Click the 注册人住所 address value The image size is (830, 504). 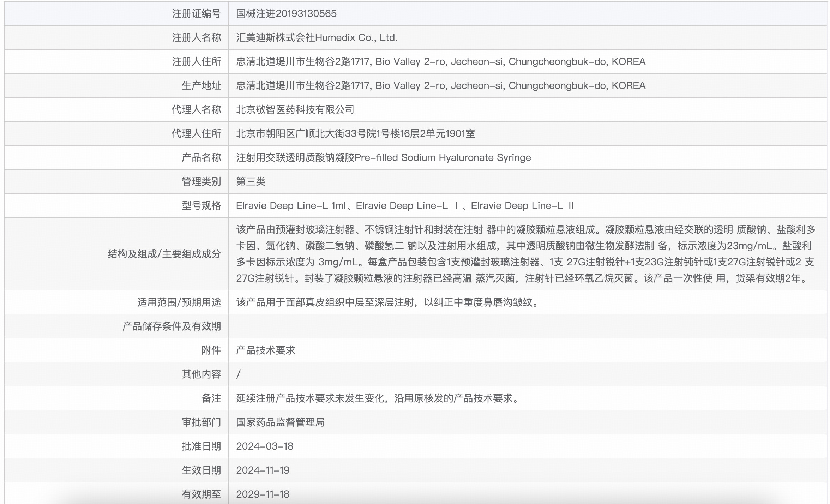click(x=440, y=62)
